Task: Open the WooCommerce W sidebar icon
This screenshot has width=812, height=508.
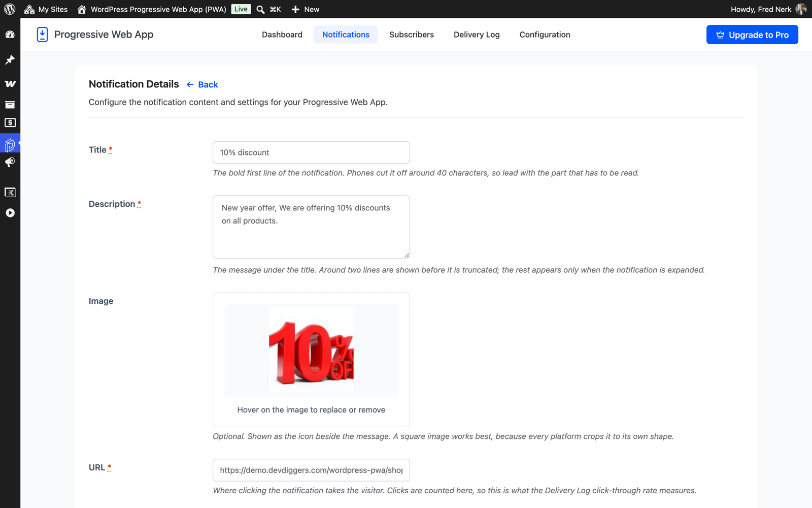Action: coord(10,83)
